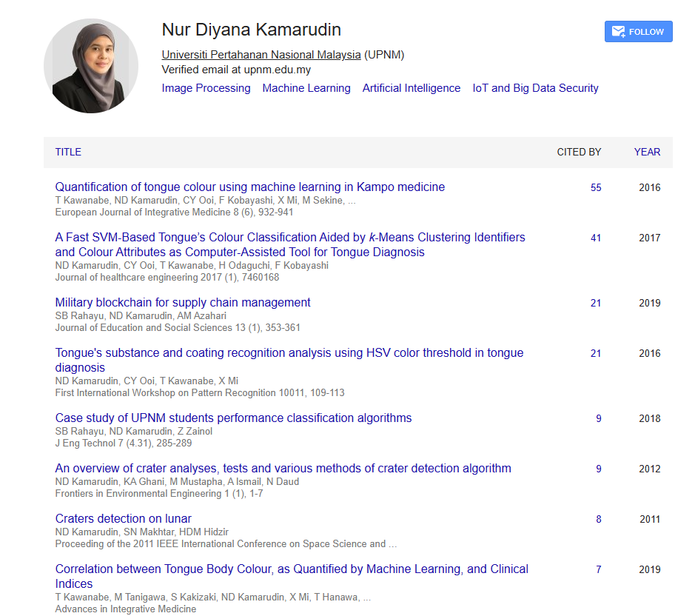
Task: Sort articles by the TITLE column header
Action: tap(68, 152)
